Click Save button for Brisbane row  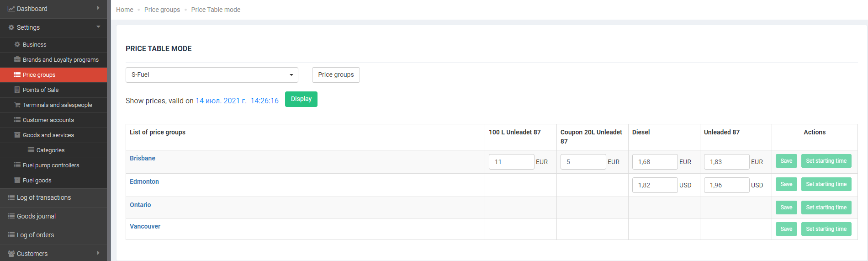click(x=786, y=161)
